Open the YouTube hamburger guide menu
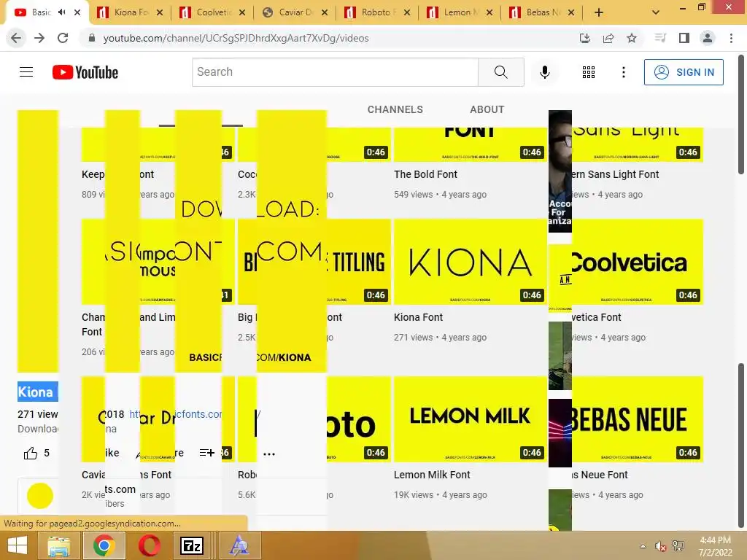This screenshot has height=560, width=747. pyautogui.click(x=26, y=72)
